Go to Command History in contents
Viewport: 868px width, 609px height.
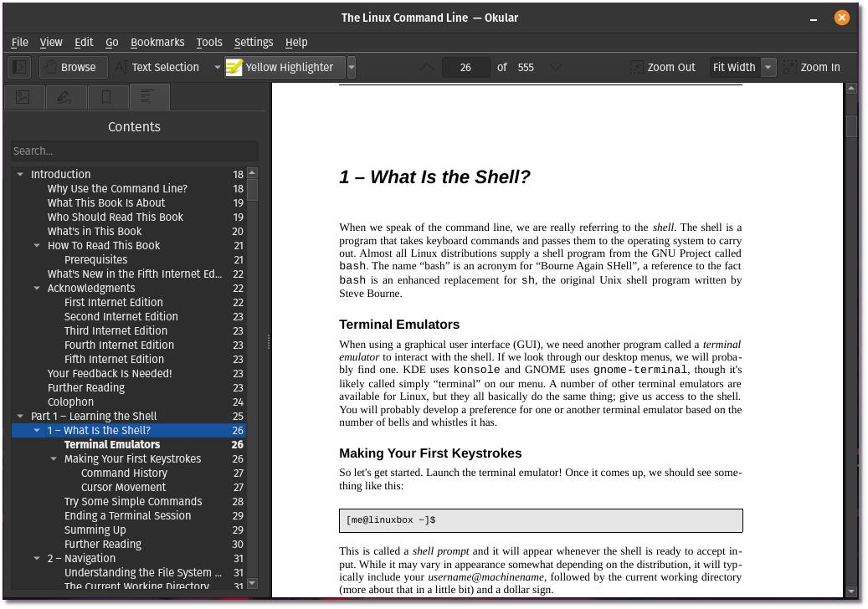point(124,473)
